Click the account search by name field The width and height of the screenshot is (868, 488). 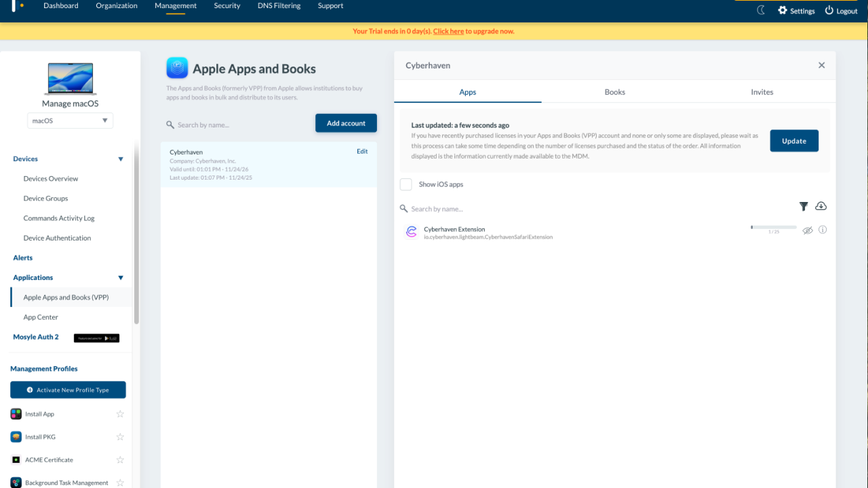click(x=237, y=125)
